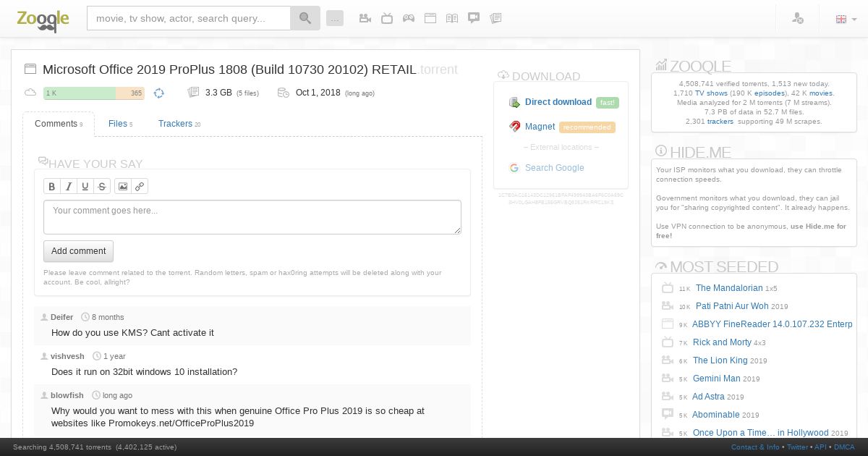868x456 pixels.
Task: Insert a link via editor chain icon
Action: coord(140,186)
